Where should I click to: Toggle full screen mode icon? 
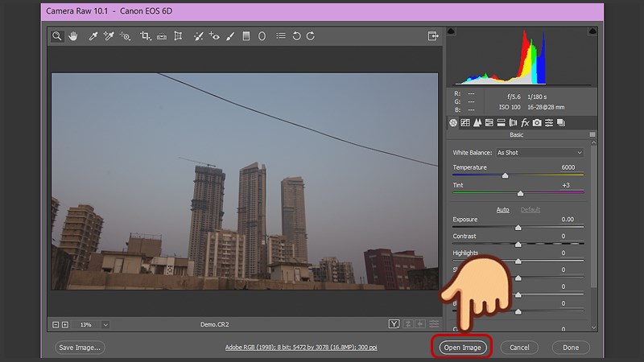pyautogui.click(x=433, y=36)
